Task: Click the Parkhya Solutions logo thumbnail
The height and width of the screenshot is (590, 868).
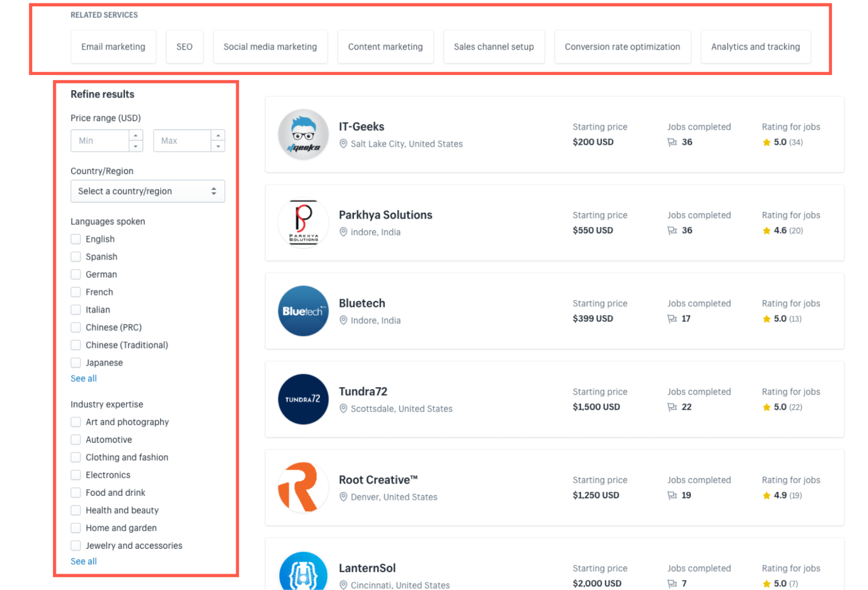Action: click(x=303, y=223)
